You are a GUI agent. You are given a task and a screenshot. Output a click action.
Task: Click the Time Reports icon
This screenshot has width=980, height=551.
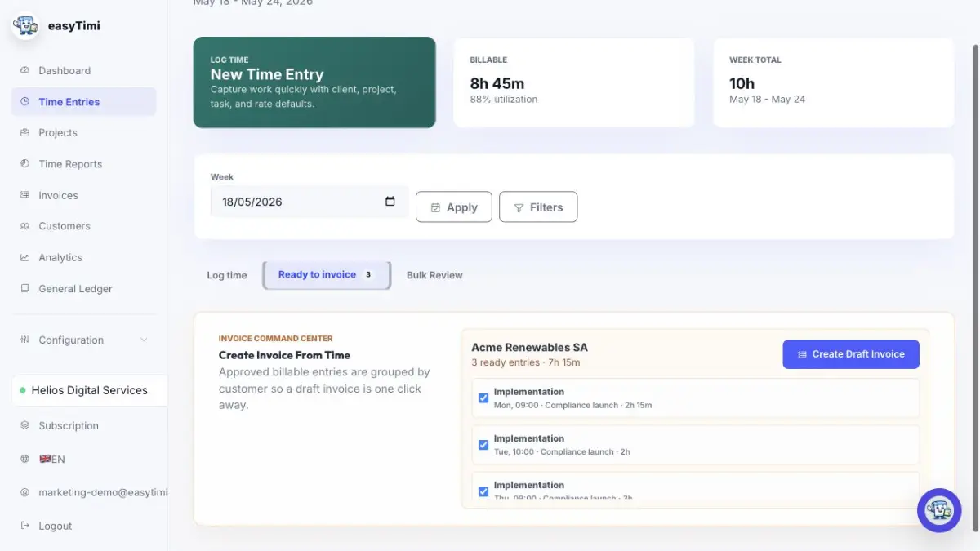pyautogui.click(x=24, y=164)
